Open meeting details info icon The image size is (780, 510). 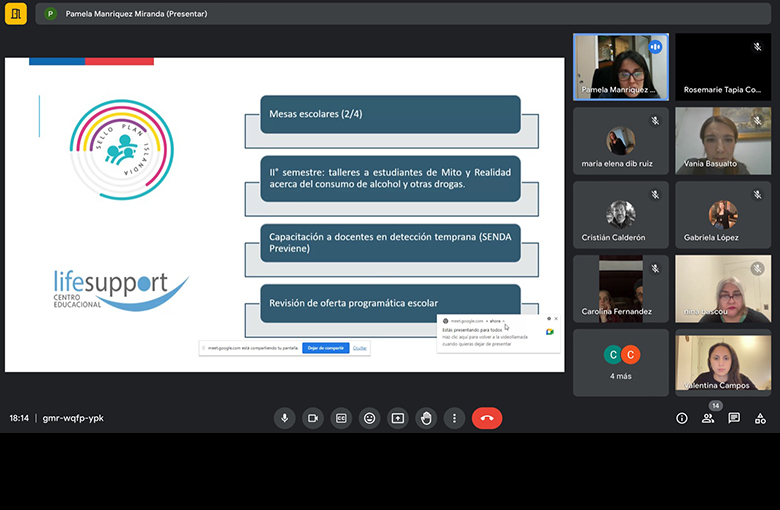coord(682,418)
